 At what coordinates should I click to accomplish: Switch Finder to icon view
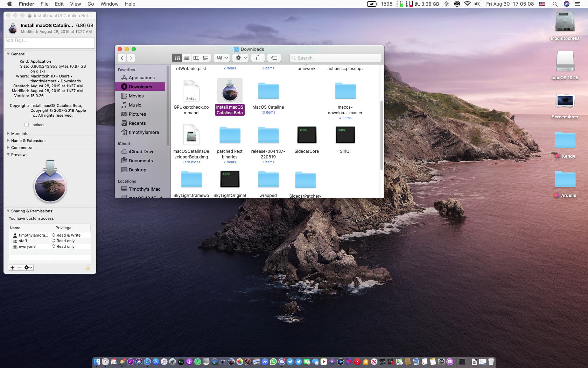click(x=177, y=58)
